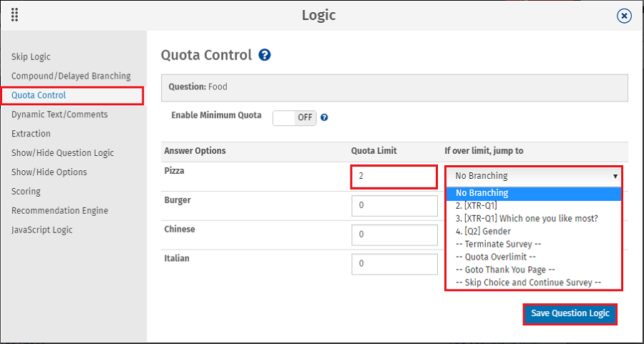Choose Skip Choice and Continue Survey

click(529, 282)
